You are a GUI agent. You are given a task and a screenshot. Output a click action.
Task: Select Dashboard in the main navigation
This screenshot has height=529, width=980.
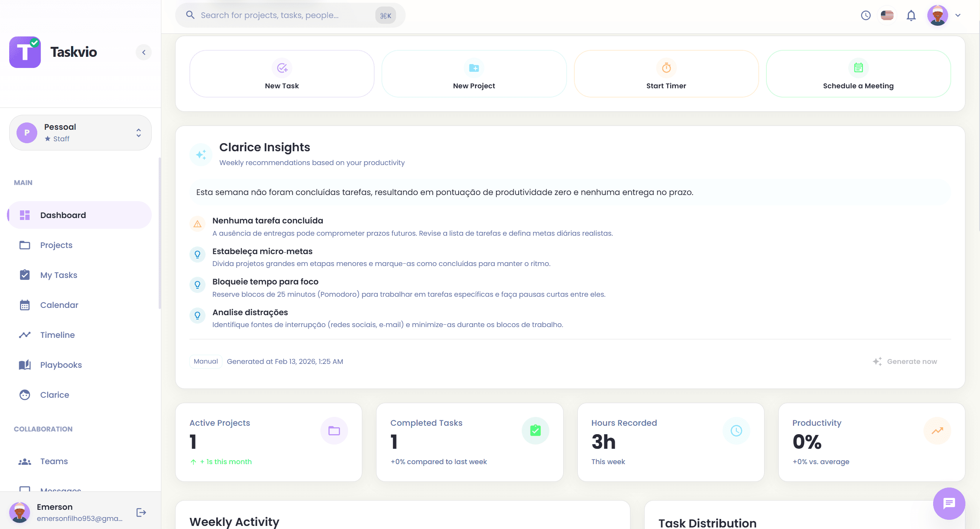63,215
